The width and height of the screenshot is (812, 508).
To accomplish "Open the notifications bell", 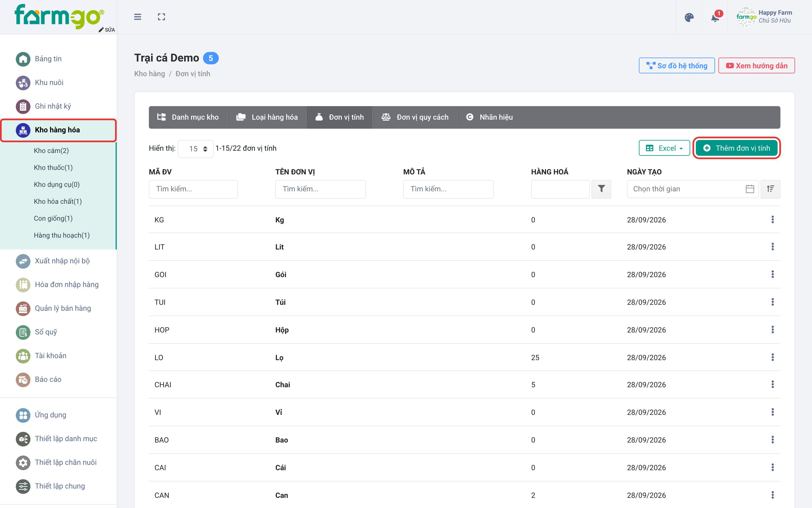I will pos(715,17).
